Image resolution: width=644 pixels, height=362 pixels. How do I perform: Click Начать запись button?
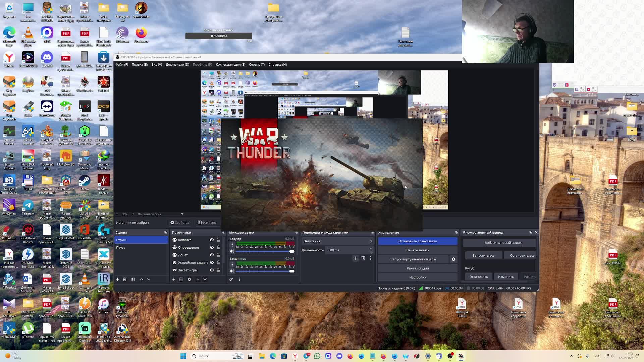click(418, 250)
